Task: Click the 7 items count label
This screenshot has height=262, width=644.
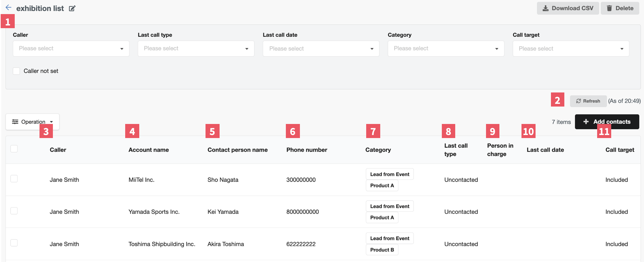Action: tap(561, 122)
